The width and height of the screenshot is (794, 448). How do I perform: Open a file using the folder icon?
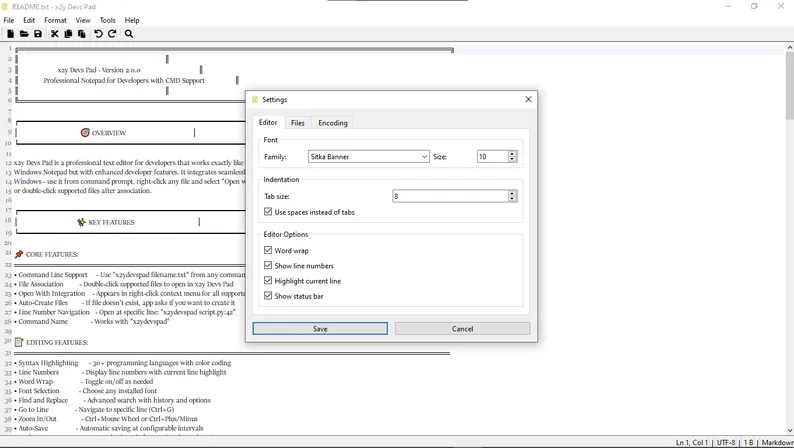click(x=24, y=34)
